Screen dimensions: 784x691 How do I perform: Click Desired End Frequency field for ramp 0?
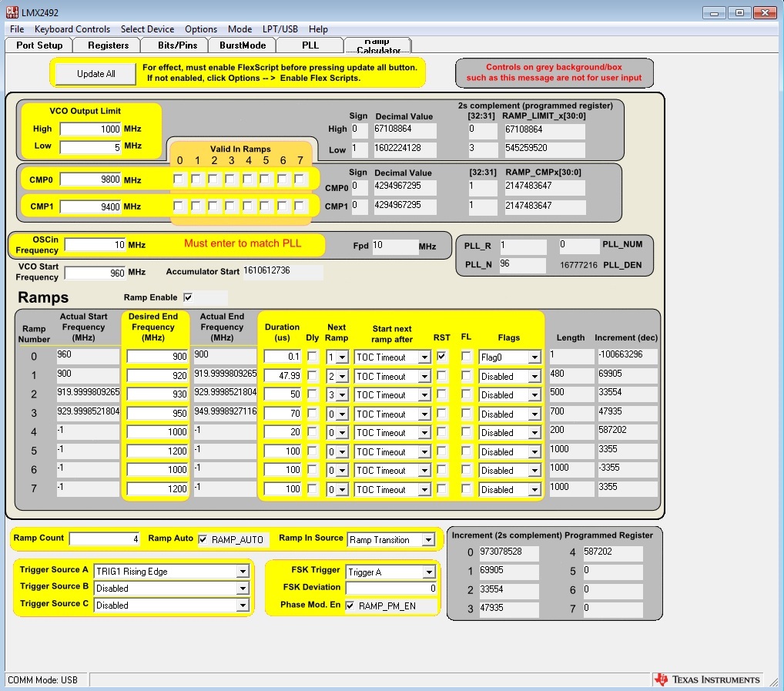(158, 357)
